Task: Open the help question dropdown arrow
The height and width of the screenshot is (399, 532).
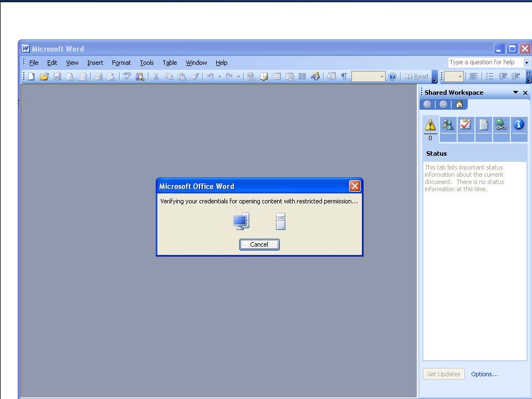Action: (526, 63)
